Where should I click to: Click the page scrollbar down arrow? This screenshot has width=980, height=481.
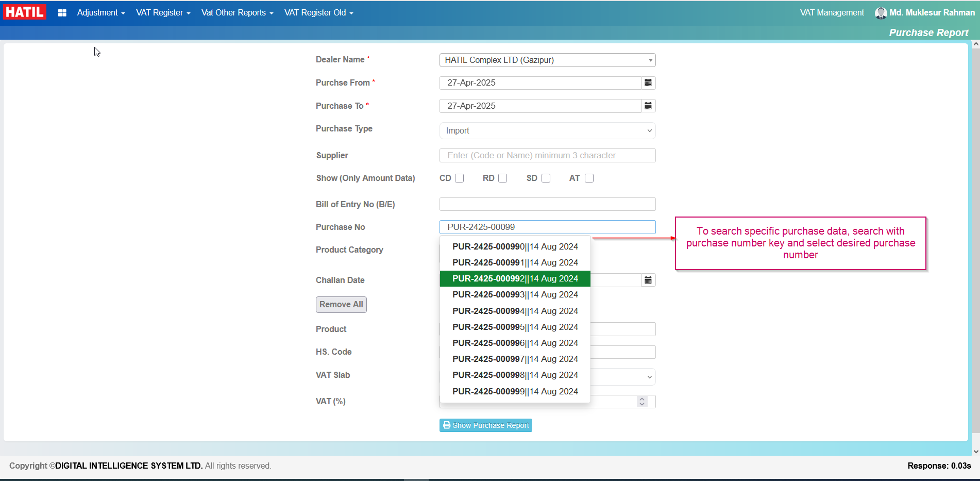(975, 451)
